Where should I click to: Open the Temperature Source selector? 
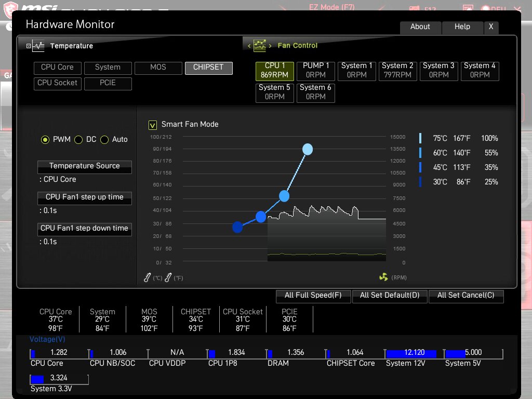[85, 167]
